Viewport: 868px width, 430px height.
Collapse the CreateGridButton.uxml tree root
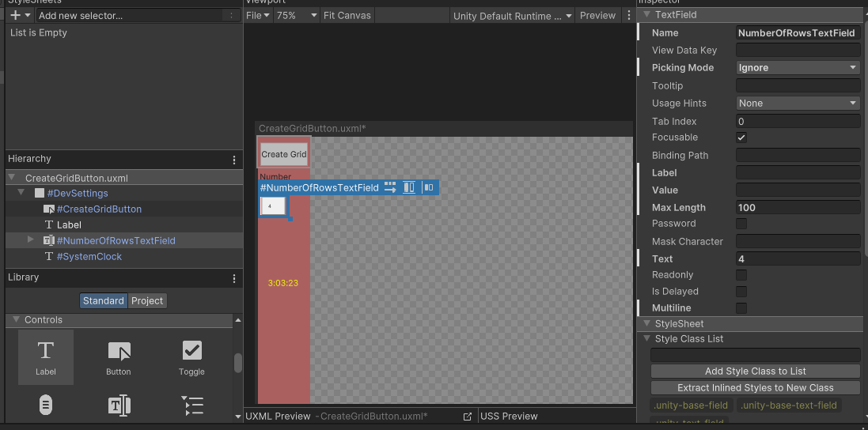tap(11, 178)
